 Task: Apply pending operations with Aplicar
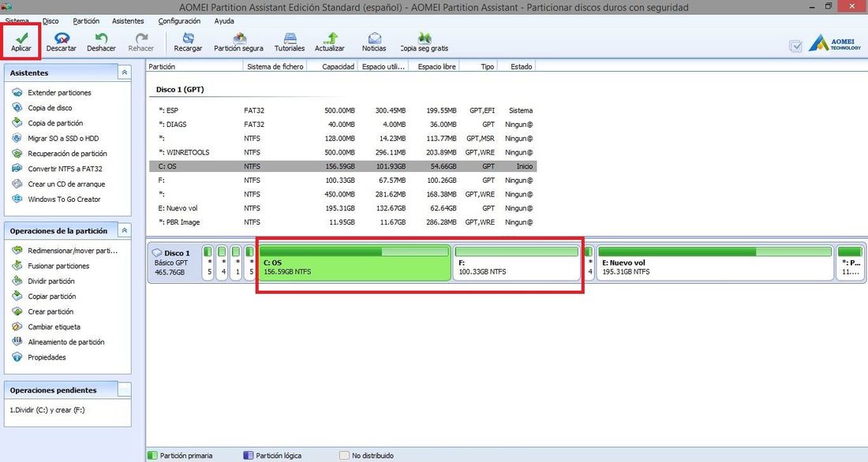tap(21, 42)
